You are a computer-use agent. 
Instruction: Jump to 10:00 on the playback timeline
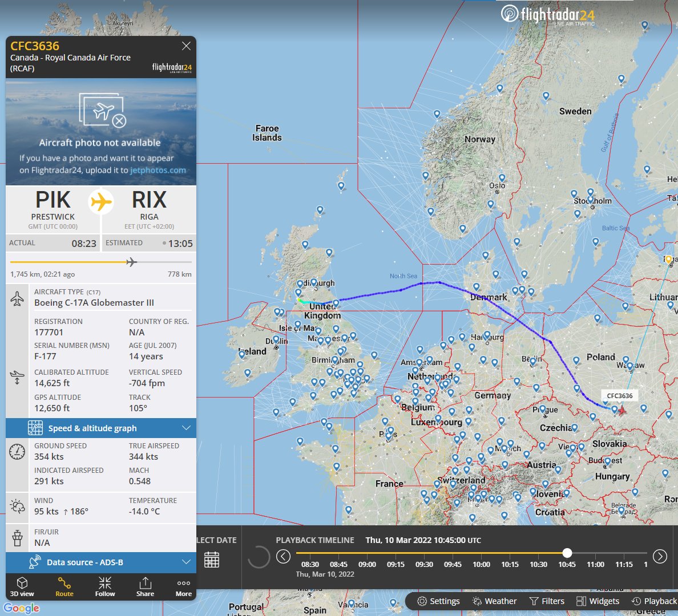pos(481,565)
